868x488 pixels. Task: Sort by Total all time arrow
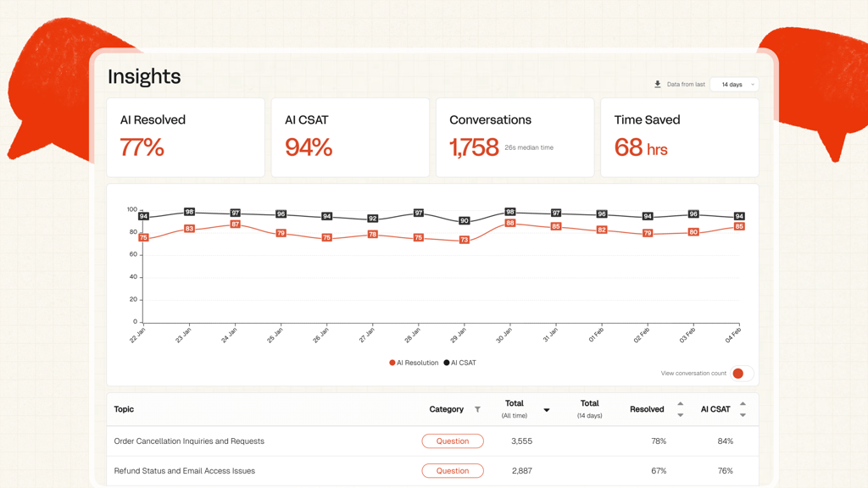pos(547,410)
